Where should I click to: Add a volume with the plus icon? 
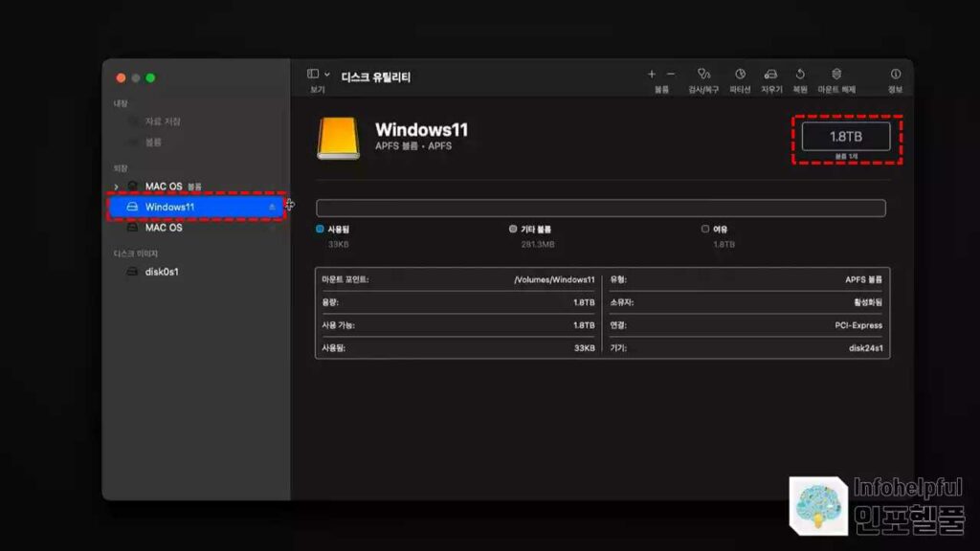[x=651, y=74]
